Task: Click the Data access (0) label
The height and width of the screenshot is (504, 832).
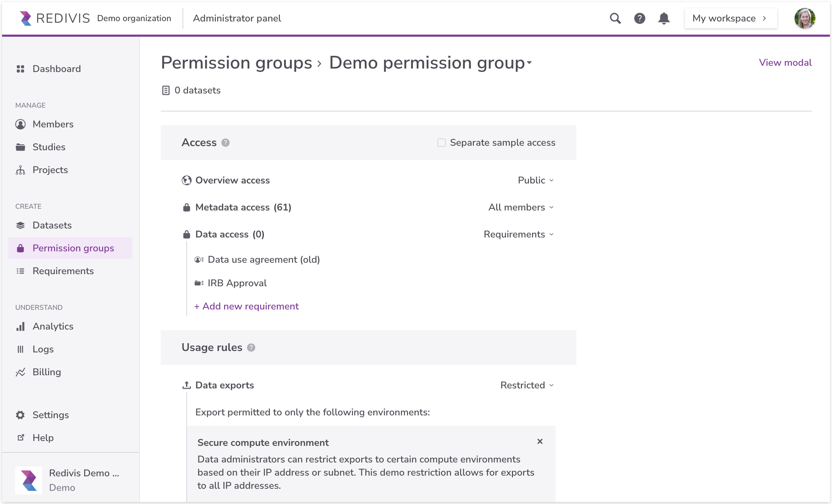Action: click(230, 234)
